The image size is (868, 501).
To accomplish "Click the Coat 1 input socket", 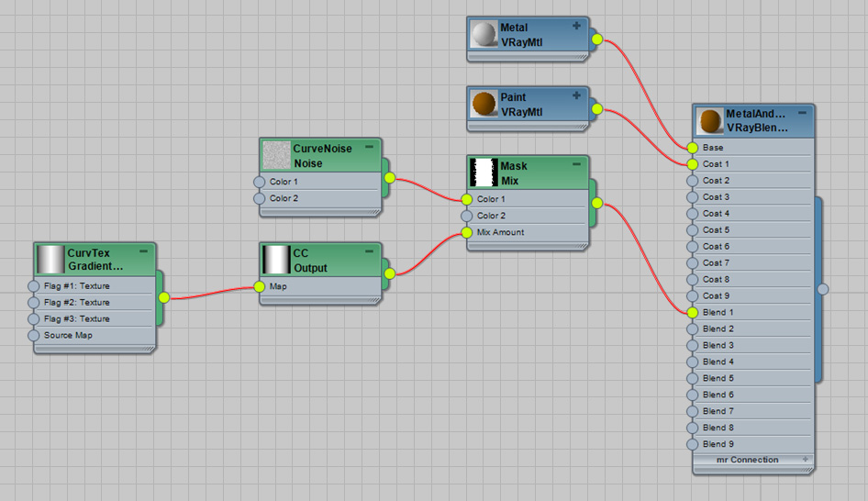I will tap(693, 164).
